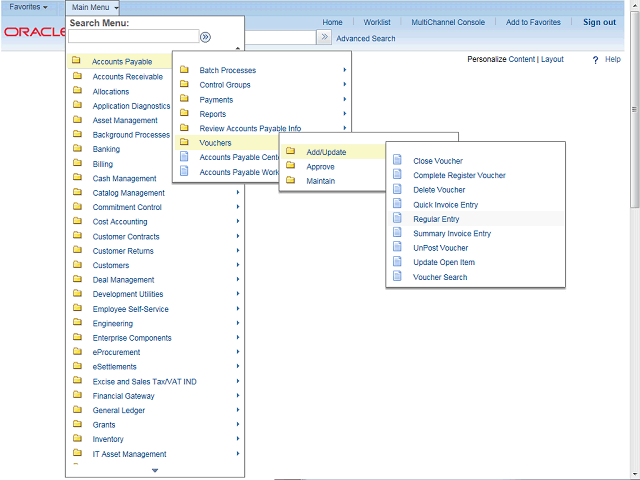The image size is (640, 480).
Task: Click the folder icon beside Batch Processes
Action: click(x=184, y=70)
